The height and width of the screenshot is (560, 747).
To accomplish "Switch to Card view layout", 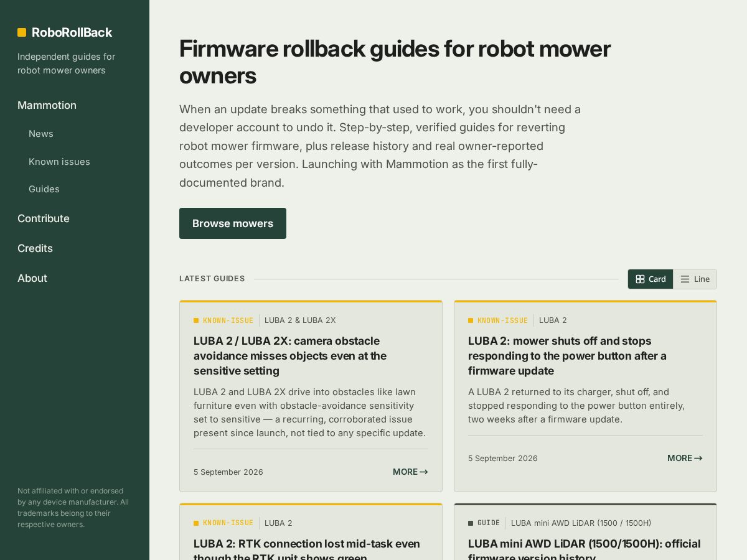I will (651, 279).
